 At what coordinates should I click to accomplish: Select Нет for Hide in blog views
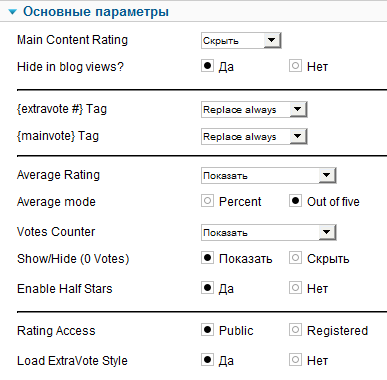[295, 66]
